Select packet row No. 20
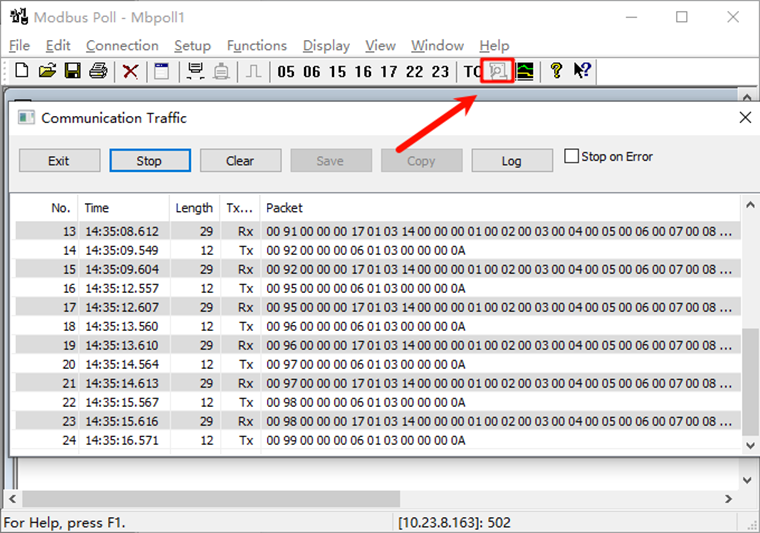Viewport: 760px width, 533px height. click(378, 364)
